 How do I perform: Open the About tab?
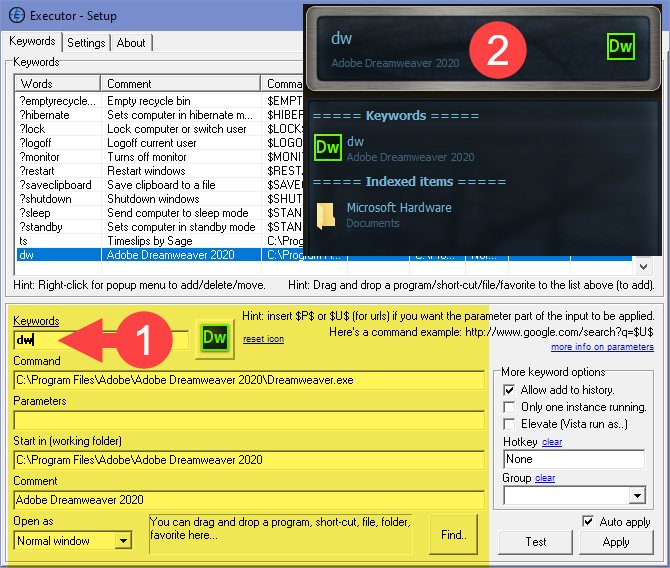(131, 43)
